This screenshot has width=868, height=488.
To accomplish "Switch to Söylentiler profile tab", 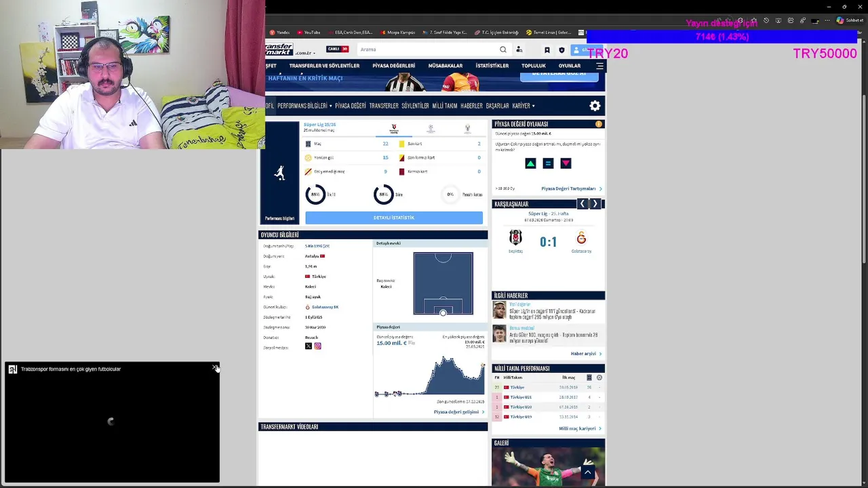I will pos(415,106).
